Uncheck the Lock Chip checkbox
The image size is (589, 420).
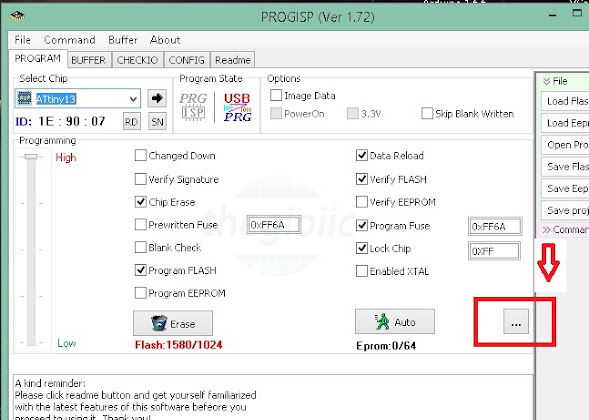pos(362,248)
